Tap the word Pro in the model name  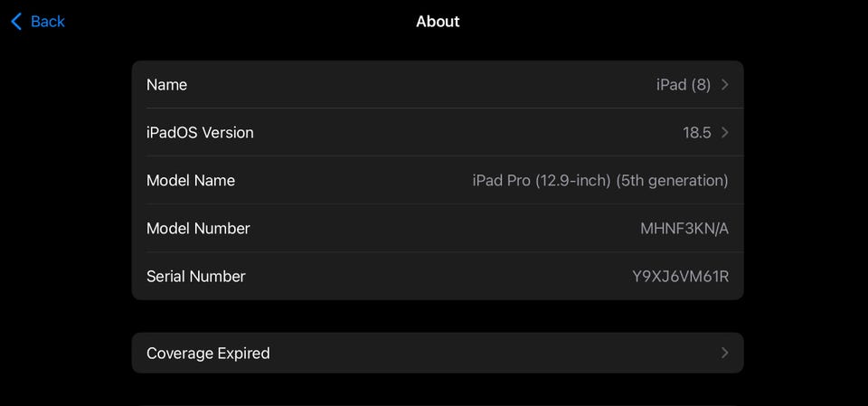click(518, 181)
